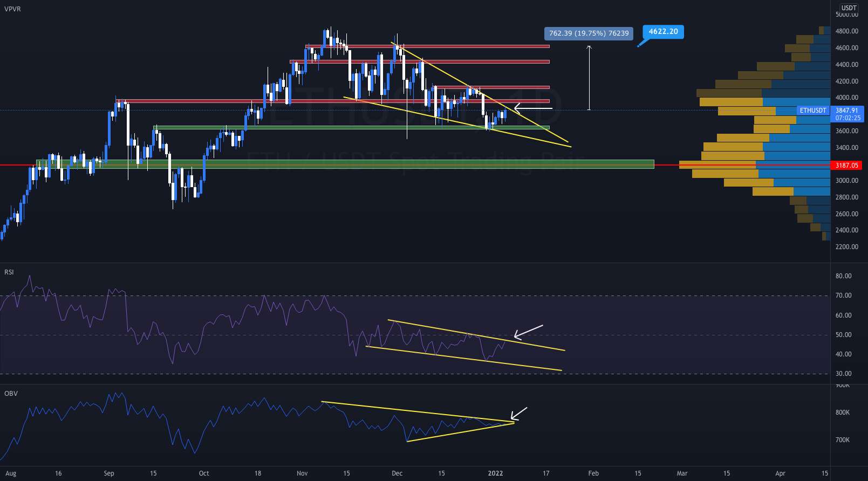Click the Sep date on time axis
The height and width of the screenshot is (481, 868).
point(109,473)
